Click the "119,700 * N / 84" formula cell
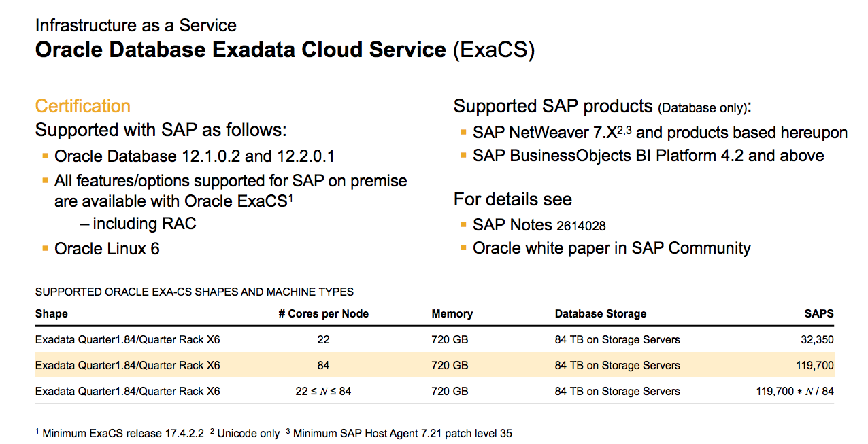This screenshot has width=868, height=444. click(x=795, y=391)
